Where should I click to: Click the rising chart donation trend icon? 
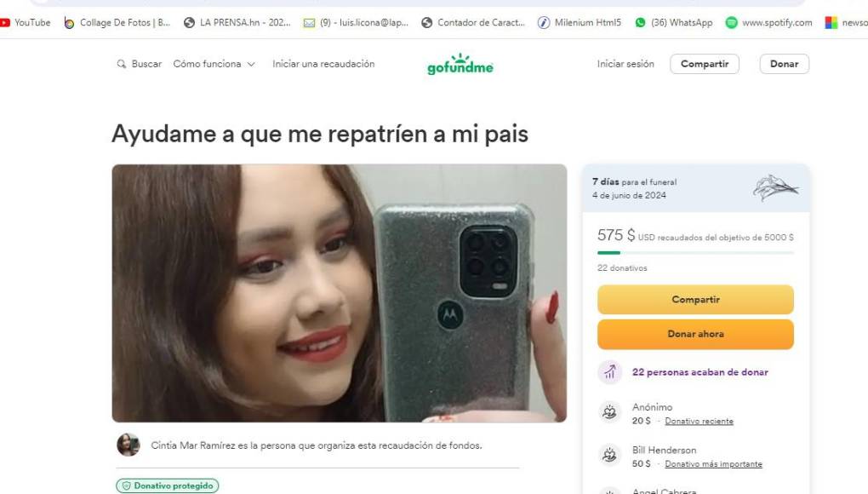point(609,372)
